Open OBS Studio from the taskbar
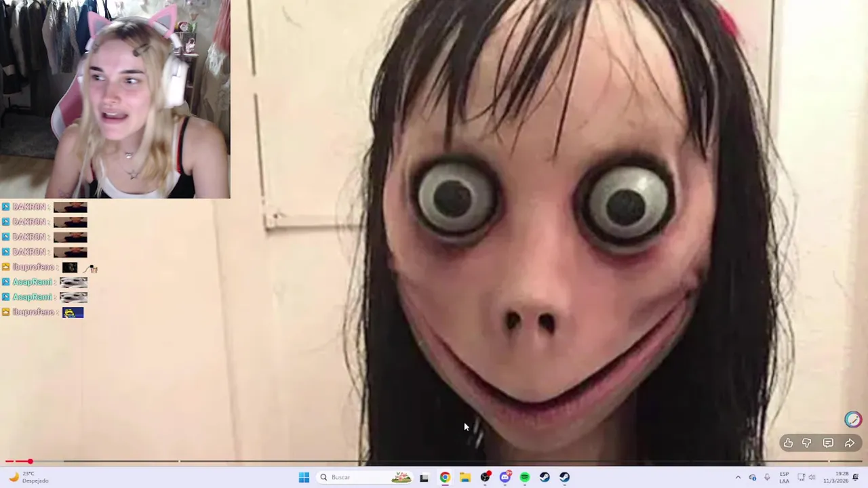Image resolution: width=868 pixels, height=488 pixels. tap(485, 477)
